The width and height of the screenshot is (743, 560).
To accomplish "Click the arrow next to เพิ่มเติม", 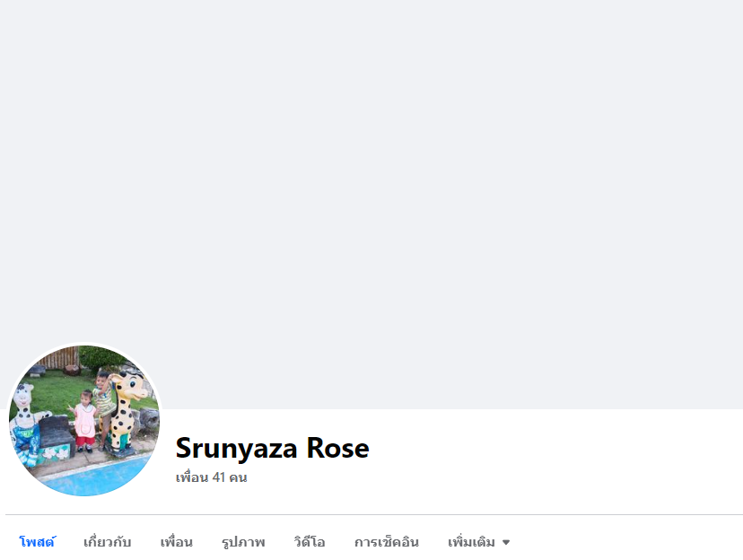I will click(506, 542).
